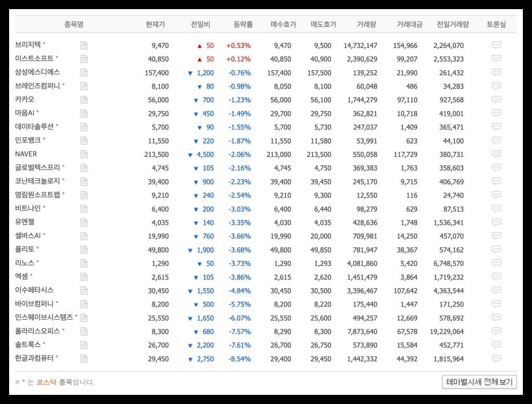Open the 리노스 stock link

coord(25,263)
